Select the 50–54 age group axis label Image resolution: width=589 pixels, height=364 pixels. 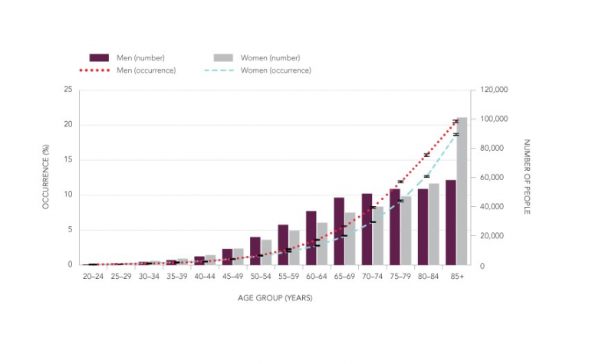[x=262, y=275]
